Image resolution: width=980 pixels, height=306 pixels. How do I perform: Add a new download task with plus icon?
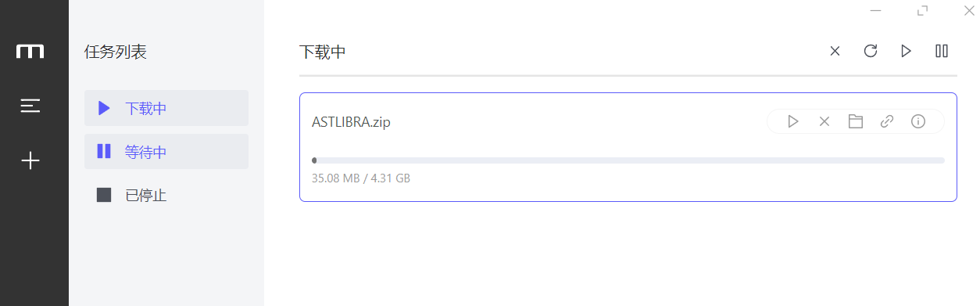[30, 160]
